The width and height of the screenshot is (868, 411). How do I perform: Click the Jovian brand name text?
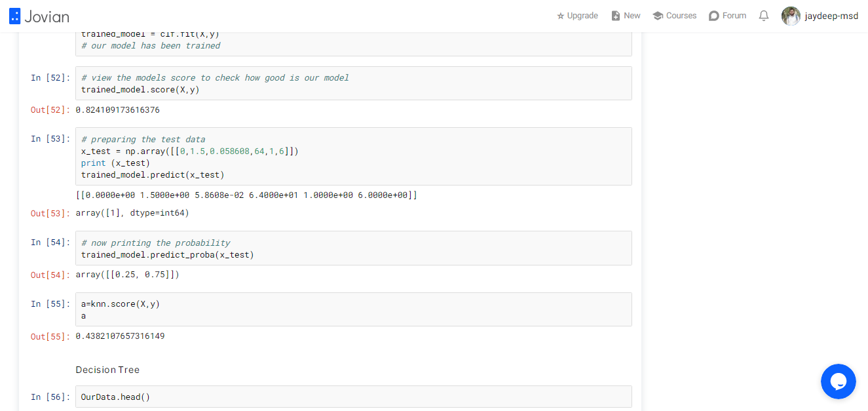(x=47, y=16)
